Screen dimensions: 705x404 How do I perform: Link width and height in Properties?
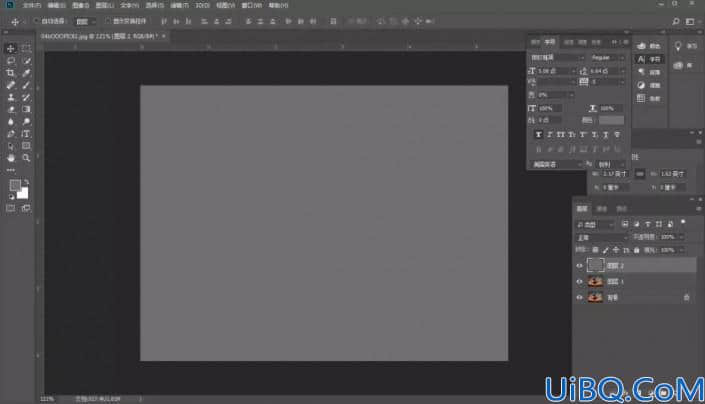640,173
